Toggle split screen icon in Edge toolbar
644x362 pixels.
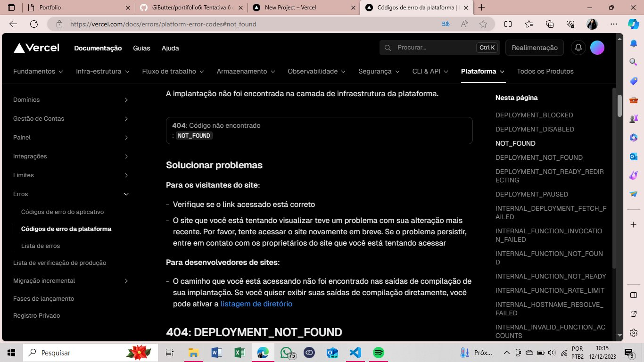[508, 24]
